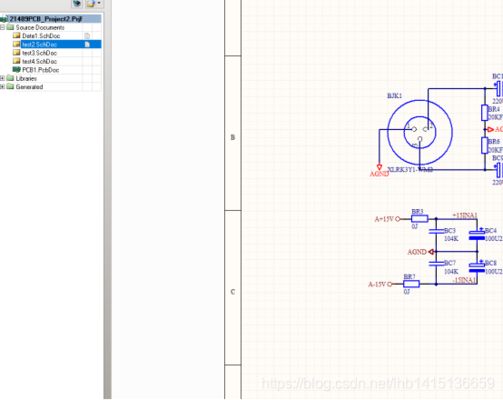Image resolution: width=503 pixels, height=400 pixels.
Task: Open Date1.SchDoc in the project tree
Action: click(41, 36)
